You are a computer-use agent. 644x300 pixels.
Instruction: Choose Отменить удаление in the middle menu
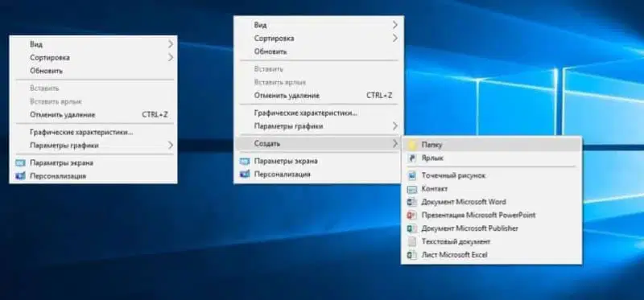point(287,95)
